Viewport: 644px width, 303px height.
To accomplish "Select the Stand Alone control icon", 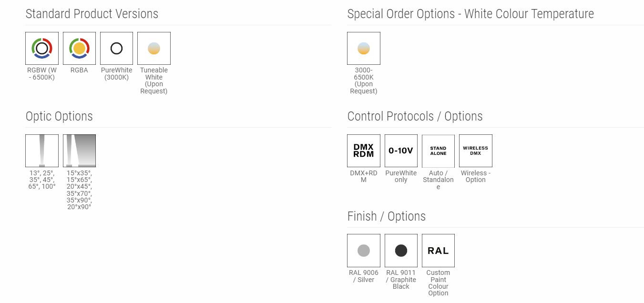I will tap(438, 151).
